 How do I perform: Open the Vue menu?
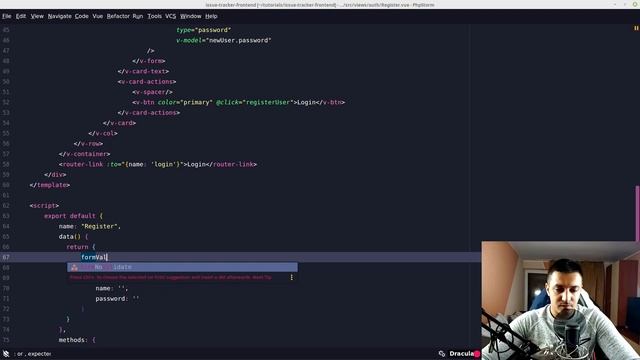98,16
